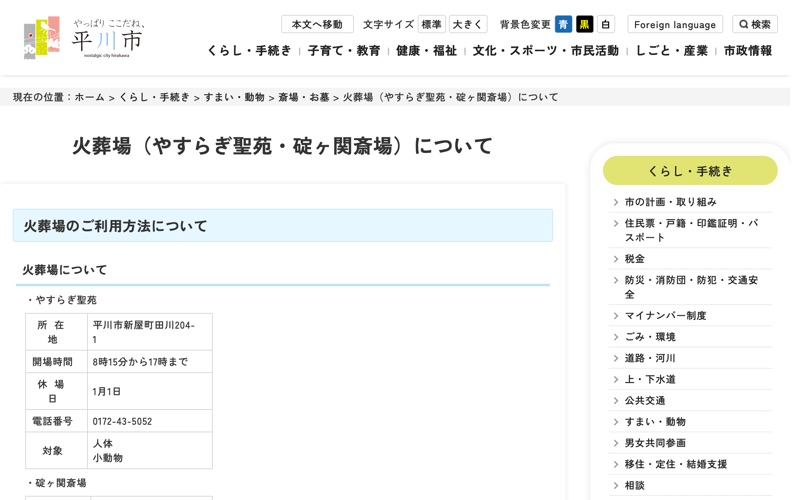The width and height of the screenshot is (800, 500).
Task: Click the 火葬場のご利用方法について heading
Action: [283, 226]
